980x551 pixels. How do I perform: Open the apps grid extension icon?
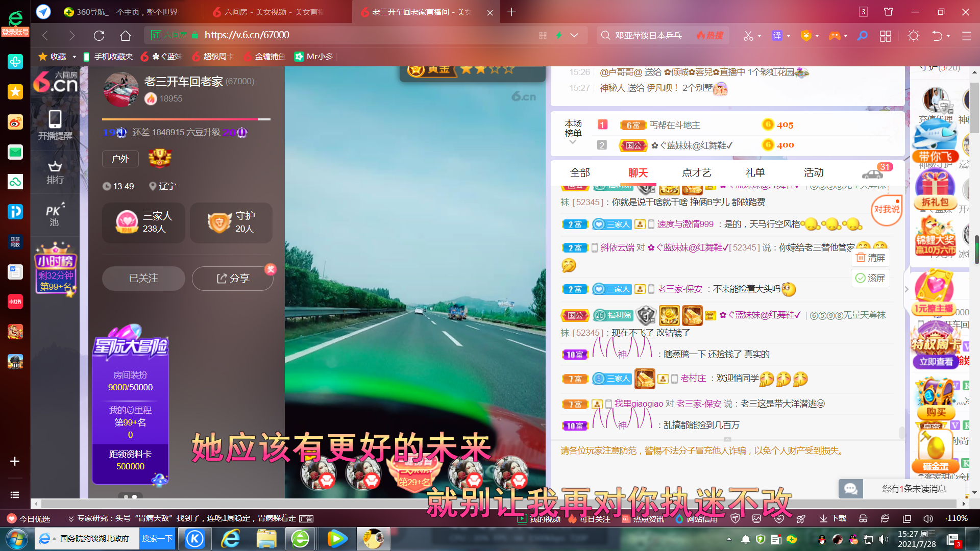click(886, 36)
